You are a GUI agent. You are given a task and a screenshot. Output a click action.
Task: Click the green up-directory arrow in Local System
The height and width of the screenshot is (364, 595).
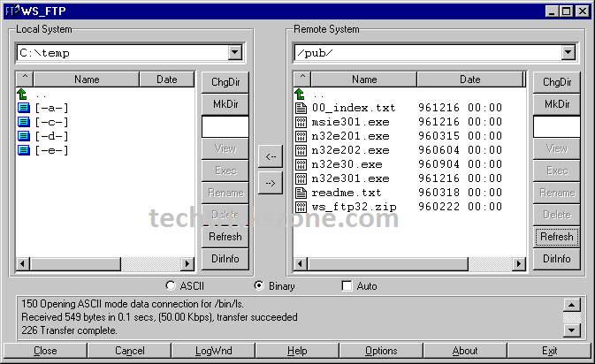click(24, 94)
